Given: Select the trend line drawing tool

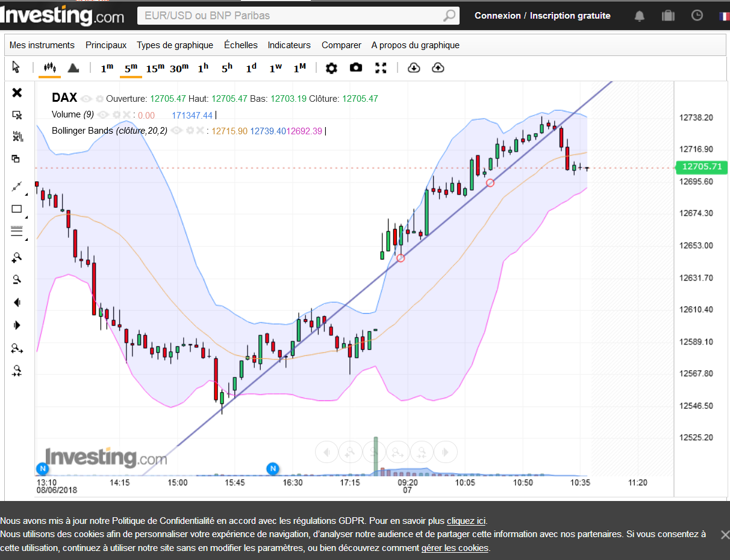Looking at the screenshot, I should click(17, 187).
